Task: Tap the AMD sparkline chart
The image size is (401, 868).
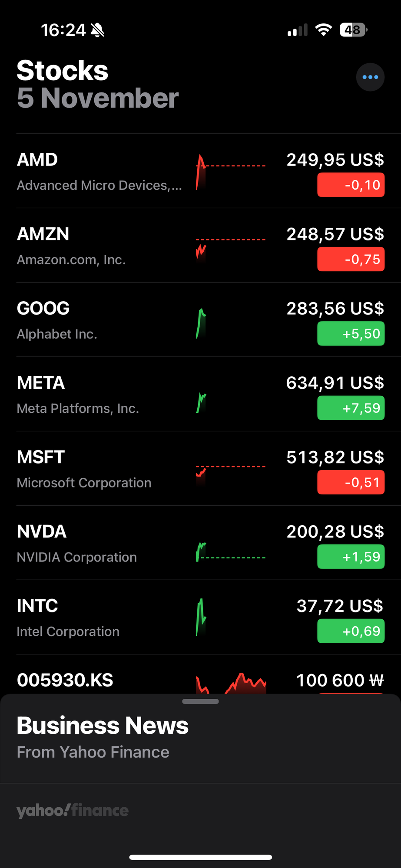Action: pyautogui.click(x=230, y=172)
